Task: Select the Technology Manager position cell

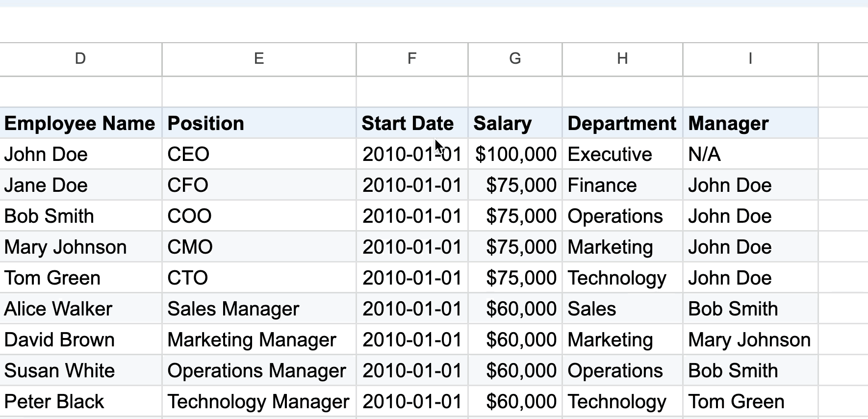Action: [258, 402]
